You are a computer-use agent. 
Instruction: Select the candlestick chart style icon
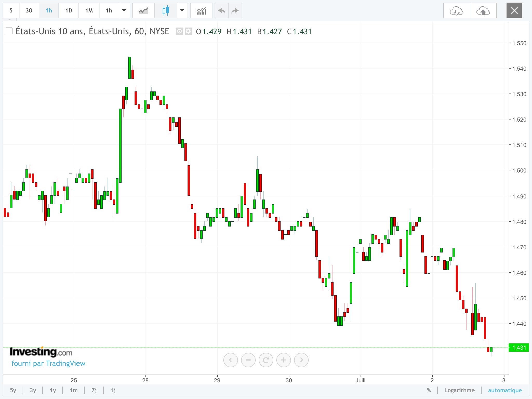pyautogui.click(x=165, y=11)
